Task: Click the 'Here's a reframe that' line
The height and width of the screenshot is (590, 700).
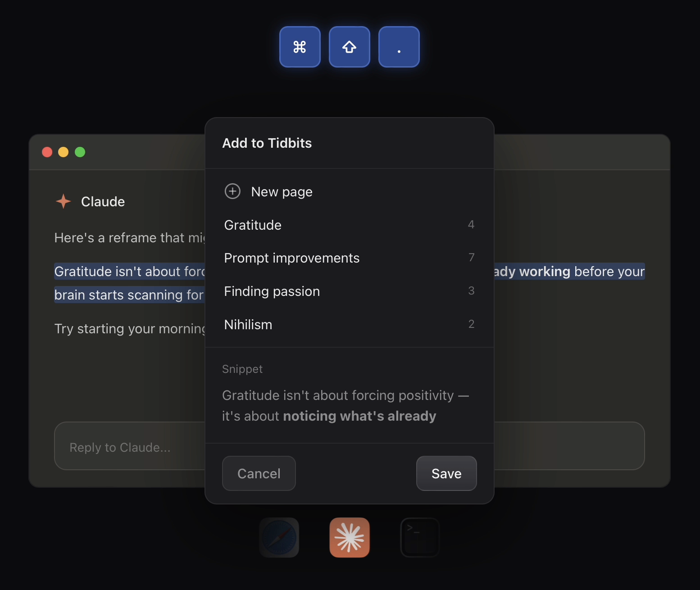Action: (130, 238)
